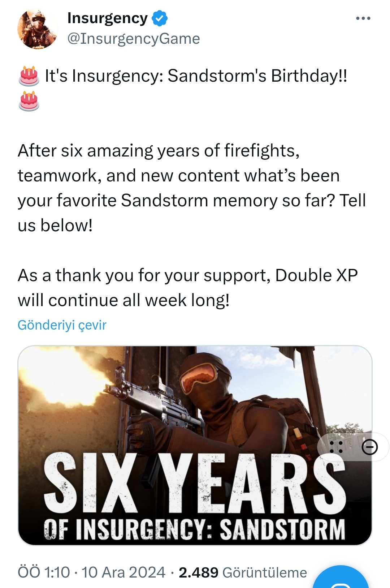Open the @InsurgencyGame handle
Screen dimensions: 390x588
click(x=134, y=39)
